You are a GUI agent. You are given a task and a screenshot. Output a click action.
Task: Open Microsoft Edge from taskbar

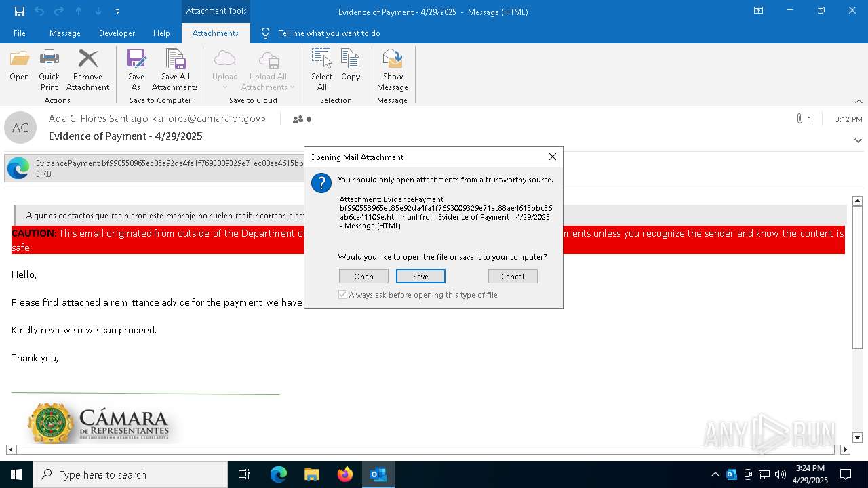click(279, 474)
